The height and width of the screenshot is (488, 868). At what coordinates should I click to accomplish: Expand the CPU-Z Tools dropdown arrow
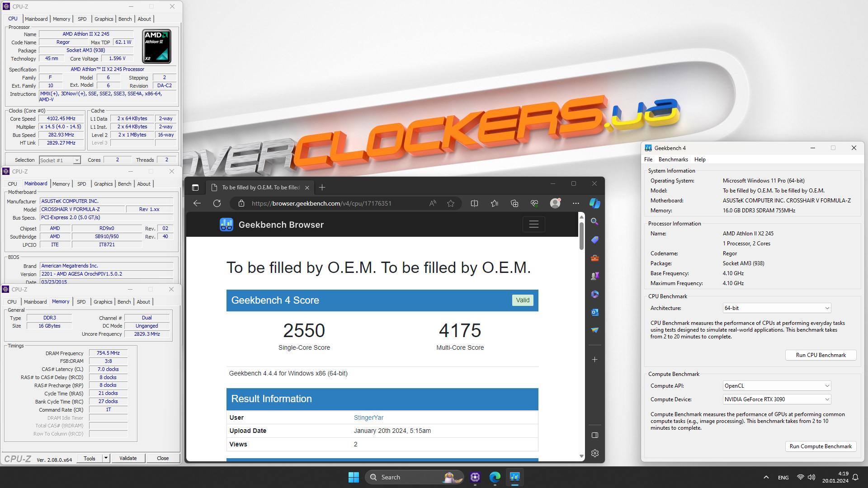pyautogui.click(x=106, y=458)
